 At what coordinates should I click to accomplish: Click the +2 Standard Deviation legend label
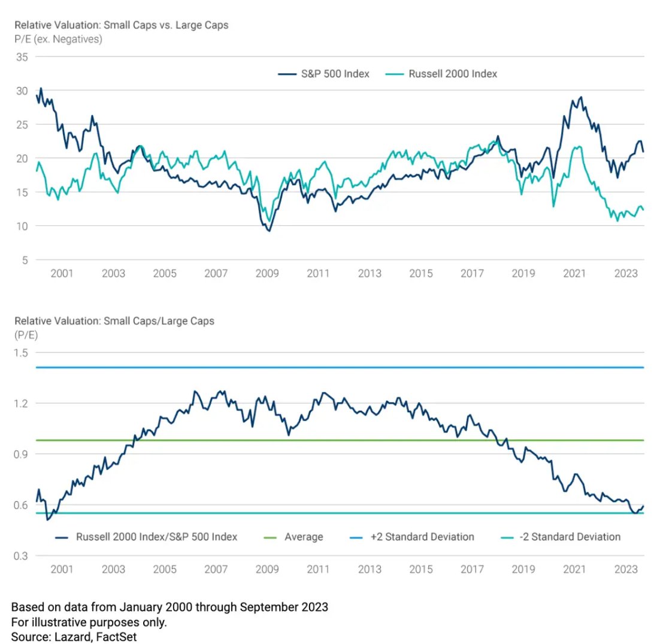point(422,537)
